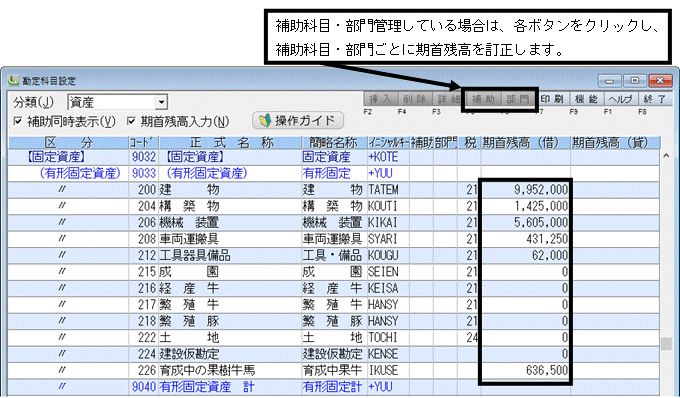This screenshot has width=680, height=398.
Task: Open the 機能 toolbar button
Action: pos(586,99)
